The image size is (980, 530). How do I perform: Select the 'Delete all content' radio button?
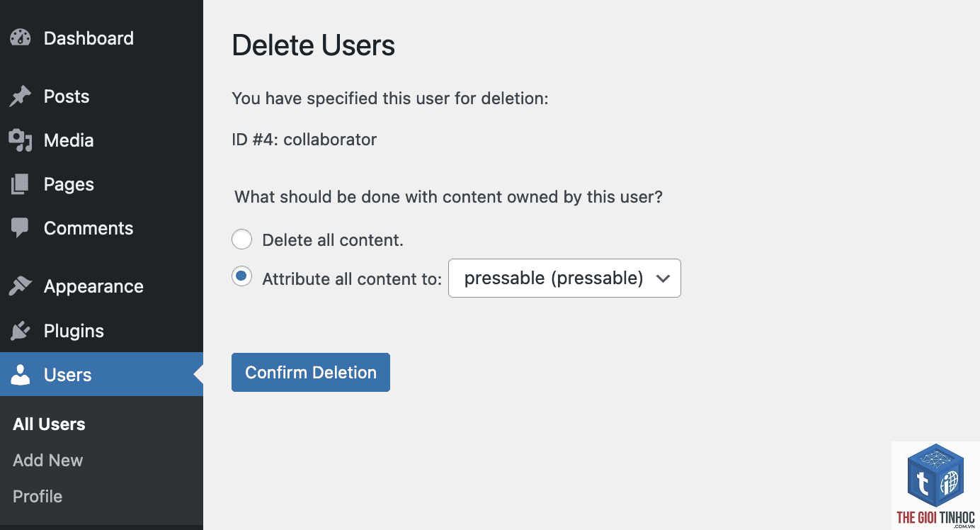pyautogui.click(x=242, y=239)
